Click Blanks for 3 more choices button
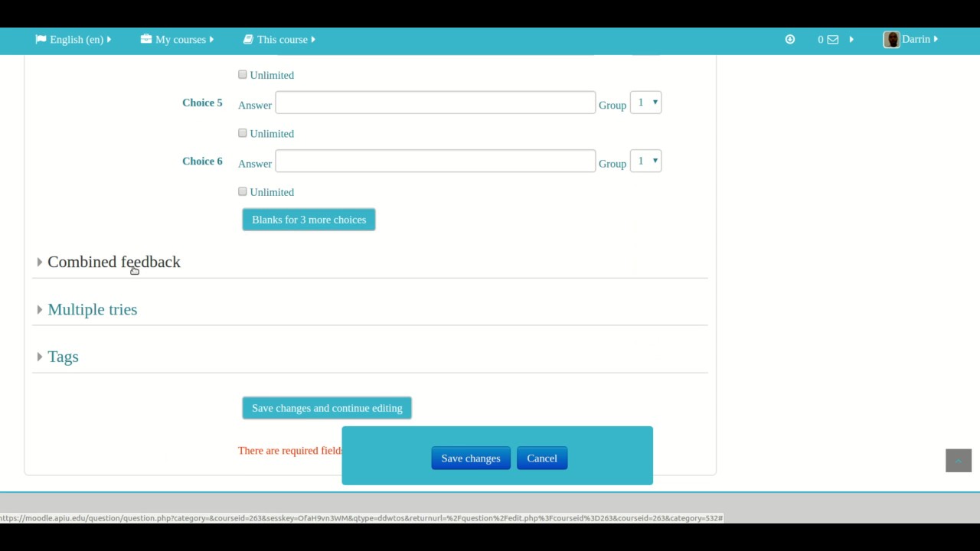980x551 pixels. pos(309,220)
